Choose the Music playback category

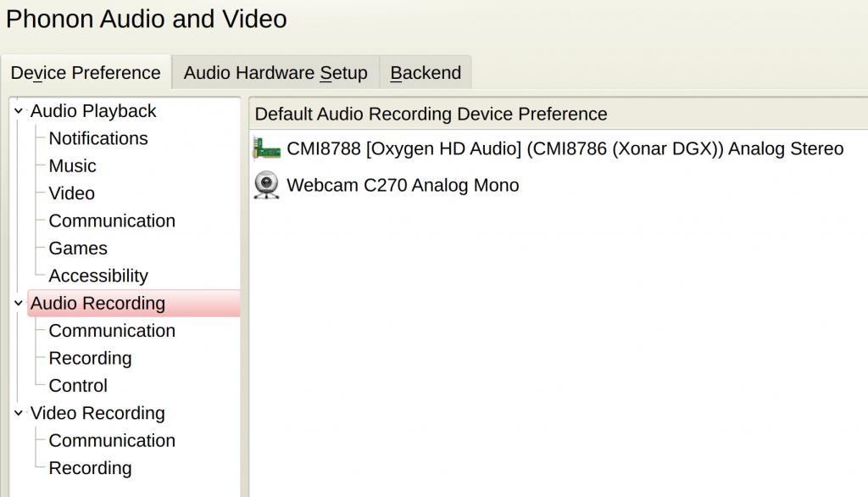coord(73,166)
